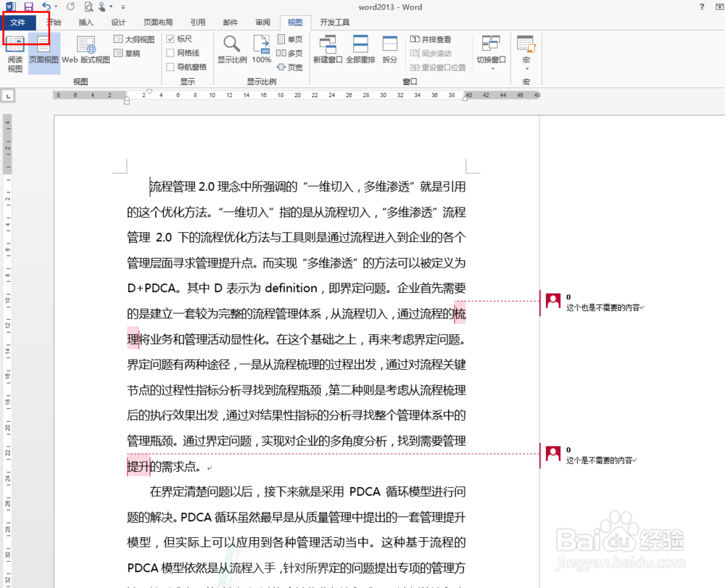Open 大纲视图 outline view

click(x=135, y=39)
